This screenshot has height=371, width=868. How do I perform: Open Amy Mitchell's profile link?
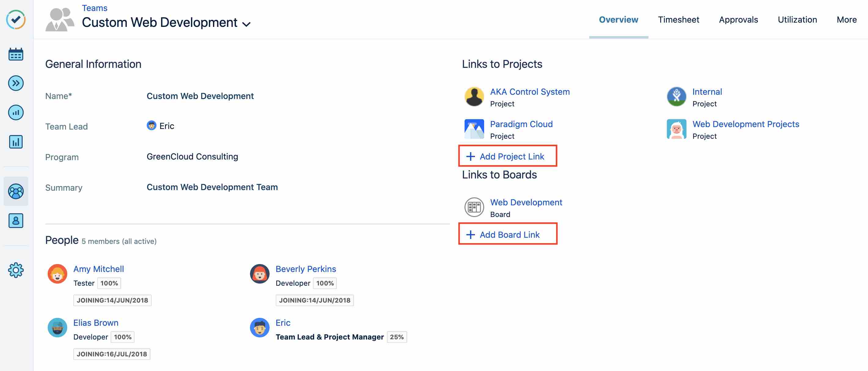click(x=99, y=269)
